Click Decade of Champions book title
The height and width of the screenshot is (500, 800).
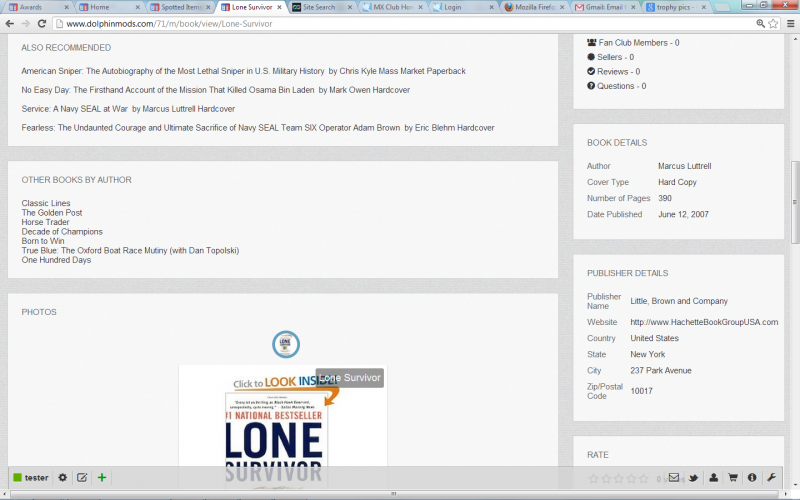(x=62, y=232)
